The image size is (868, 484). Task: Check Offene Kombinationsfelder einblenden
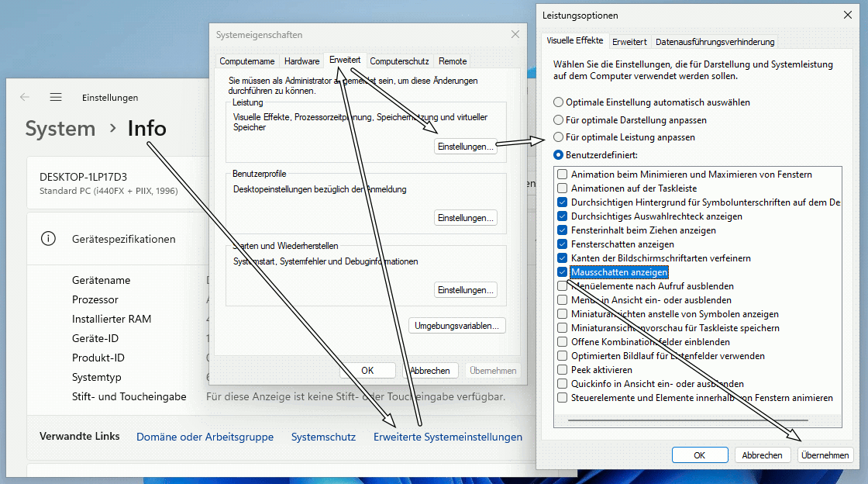click(x=563, y=342)
